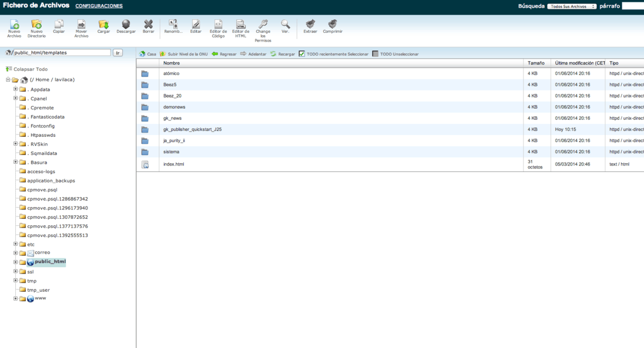
Task: Click the Ver magnifier icon
Action: [285, 25]
